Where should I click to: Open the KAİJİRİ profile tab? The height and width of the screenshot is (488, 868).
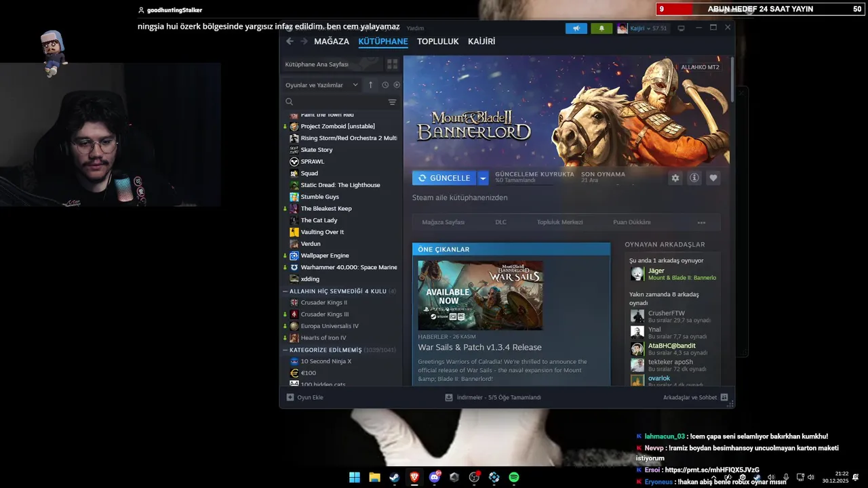481,41
